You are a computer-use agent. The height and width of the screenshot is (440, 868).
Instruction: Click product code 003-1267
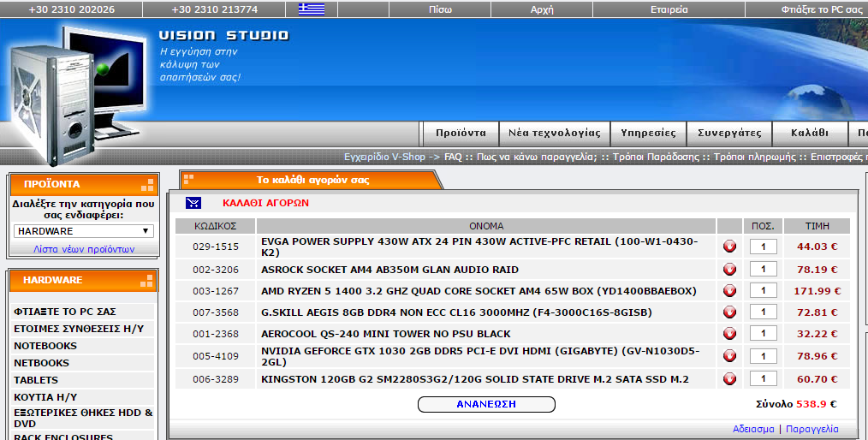pos(216,291)
